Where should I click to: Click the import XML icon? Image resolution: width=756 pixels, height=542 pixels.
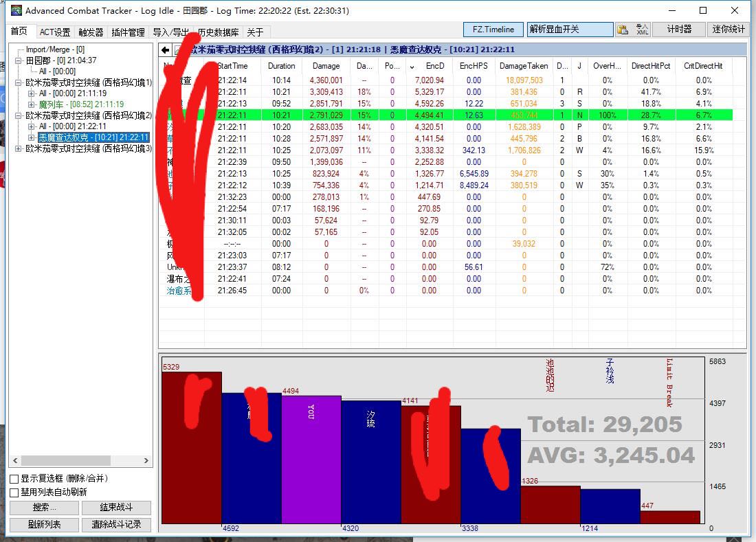click(x=642, y=30)
